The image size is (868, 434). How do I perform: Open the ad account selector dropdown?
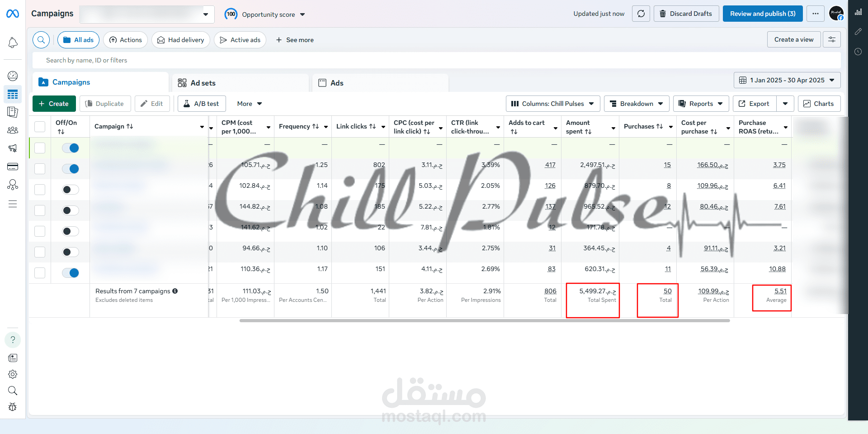(146, 14)
